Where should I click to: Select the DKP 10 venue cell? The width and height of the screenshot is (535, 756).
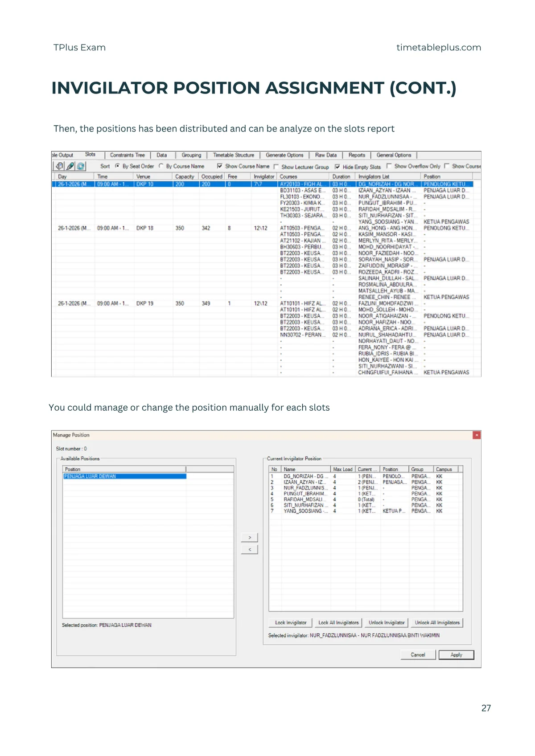pyautogui.click(x=153, y=184)
